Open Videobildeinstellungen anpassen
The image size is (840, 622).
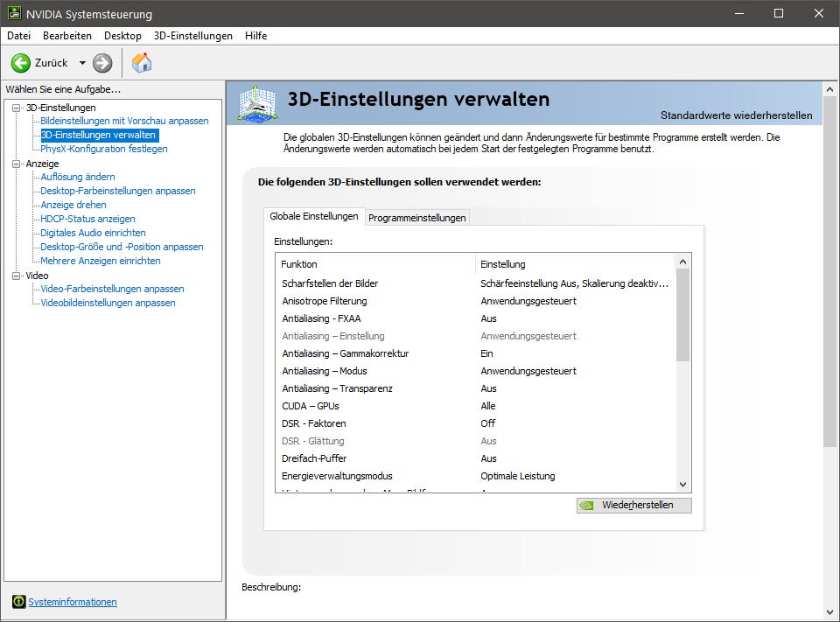108,303
